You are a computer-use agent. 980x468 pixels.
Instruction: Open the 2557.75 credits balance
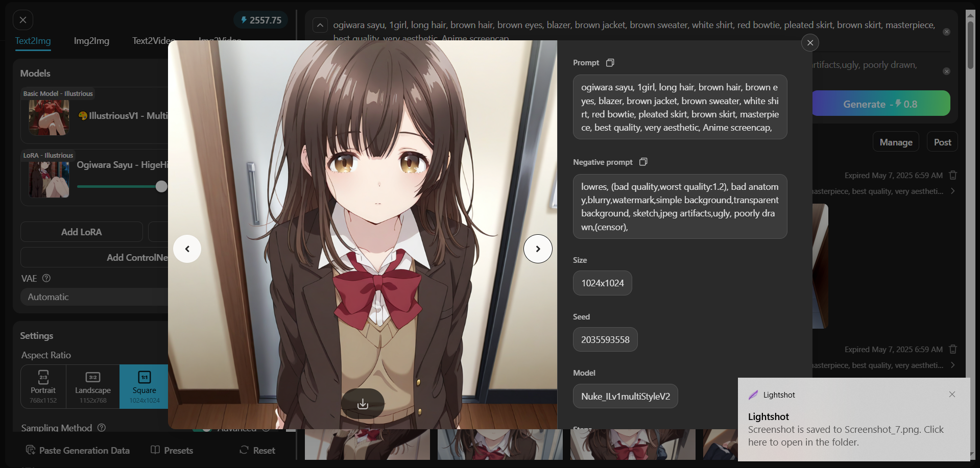[x=261, y=20]
